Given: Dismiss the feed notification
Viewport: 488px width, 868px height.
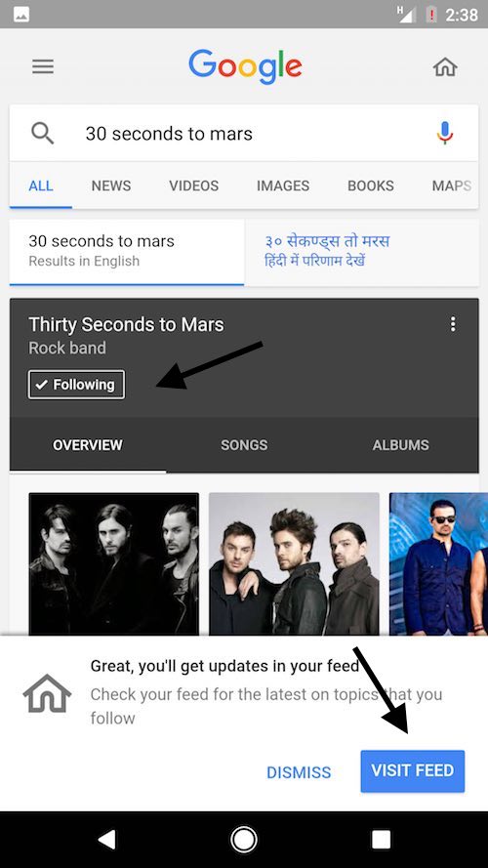Looking at the screenshot, I should coord(299,772).
